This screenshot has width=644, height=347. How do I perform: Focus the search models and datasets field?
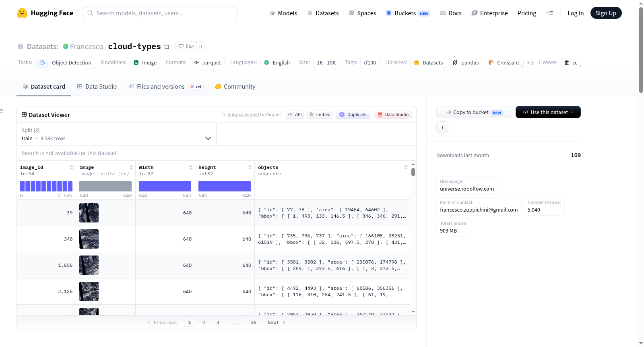click(160, 13)
